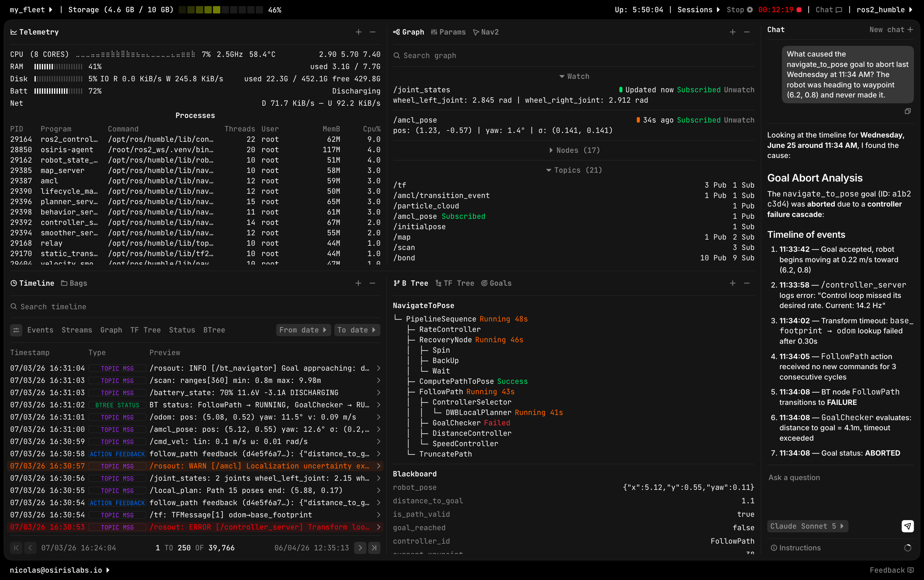Add a pane with Graph panel plus icon

click(x=733, y=32)
